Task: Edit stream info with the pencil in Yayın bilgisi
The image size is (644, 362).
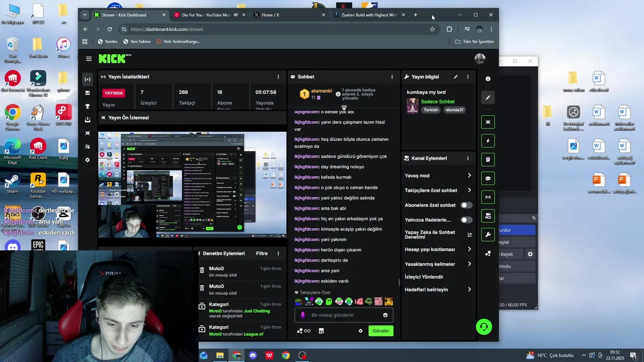Action: (x=455, y=77)
